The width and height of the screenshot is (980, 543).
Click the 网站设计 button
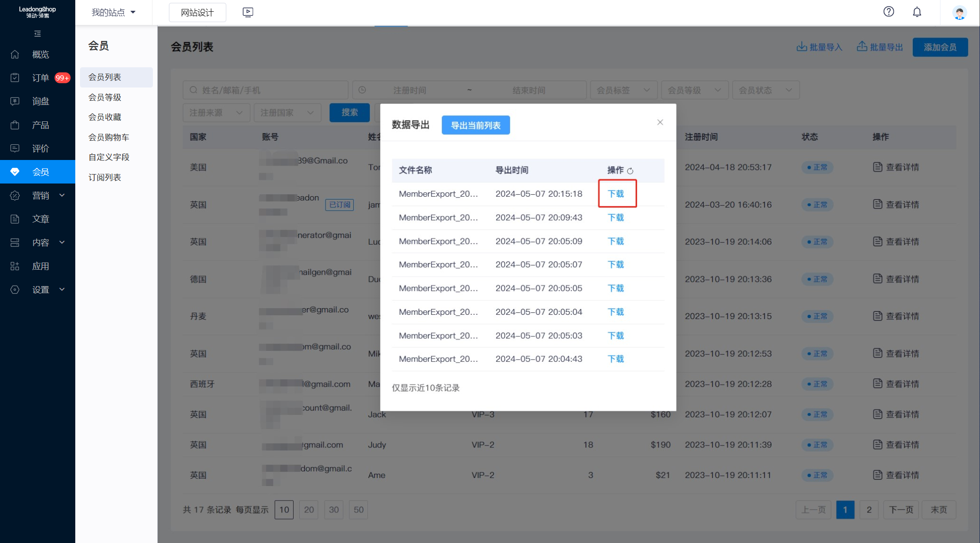tap(197, 13)
